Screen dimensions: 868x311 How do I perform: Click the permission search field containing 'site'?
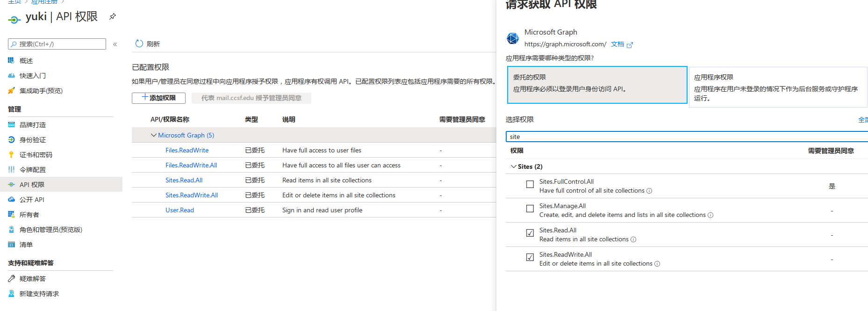tap(687, 137)
